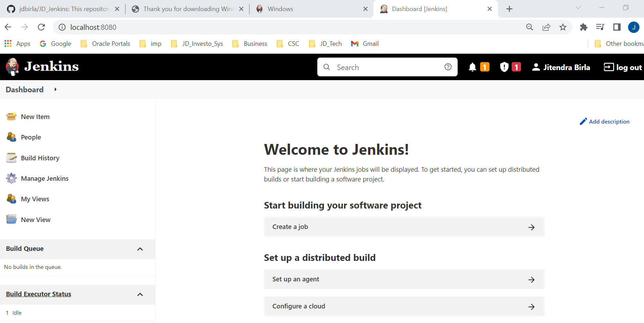
Task: Close the Windows browser tab
Action: coord(365,9)
